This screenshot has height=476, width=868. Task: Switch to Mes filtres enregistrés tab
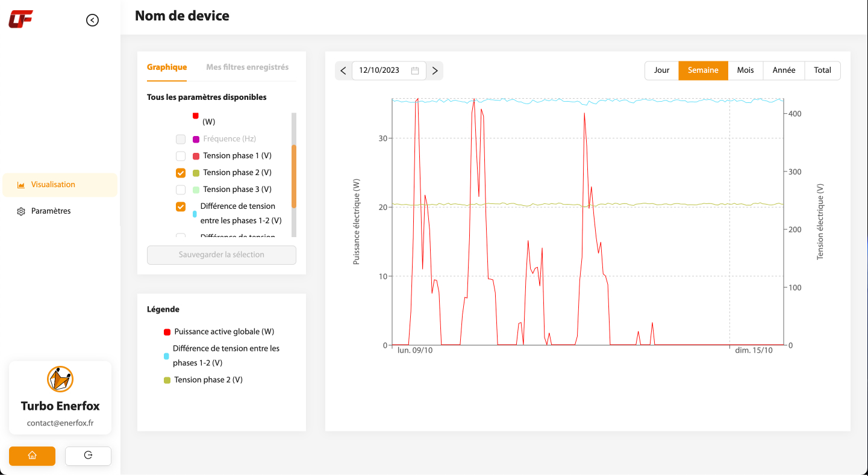pos(247,67)
